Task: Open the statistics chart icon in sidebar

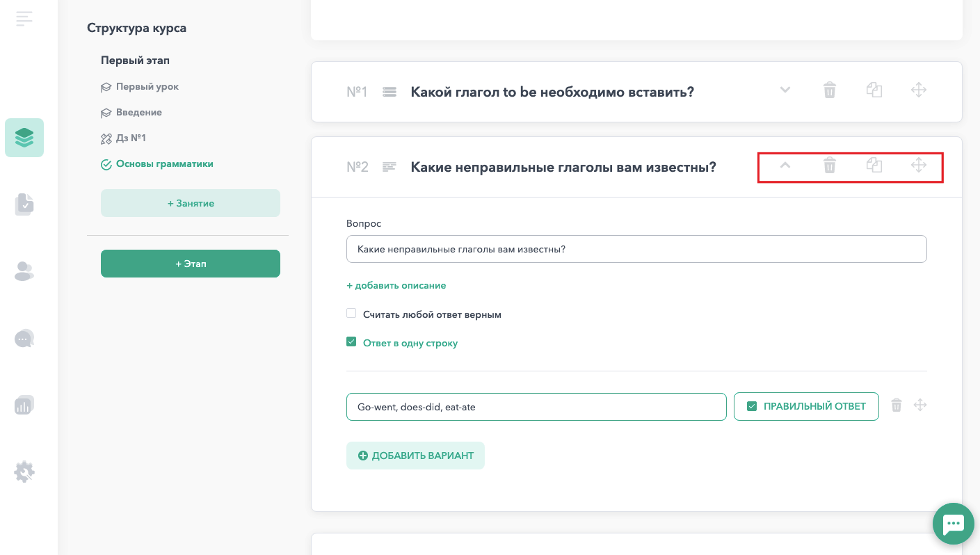Action: pyautogui.click(x=24, y=405)
